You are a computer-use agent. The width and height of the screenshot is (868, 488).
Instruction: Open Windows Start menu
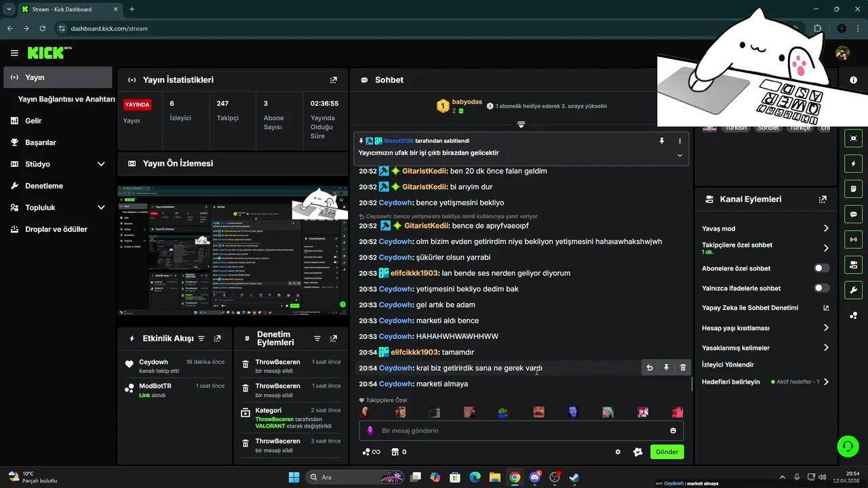coord(294,477)
